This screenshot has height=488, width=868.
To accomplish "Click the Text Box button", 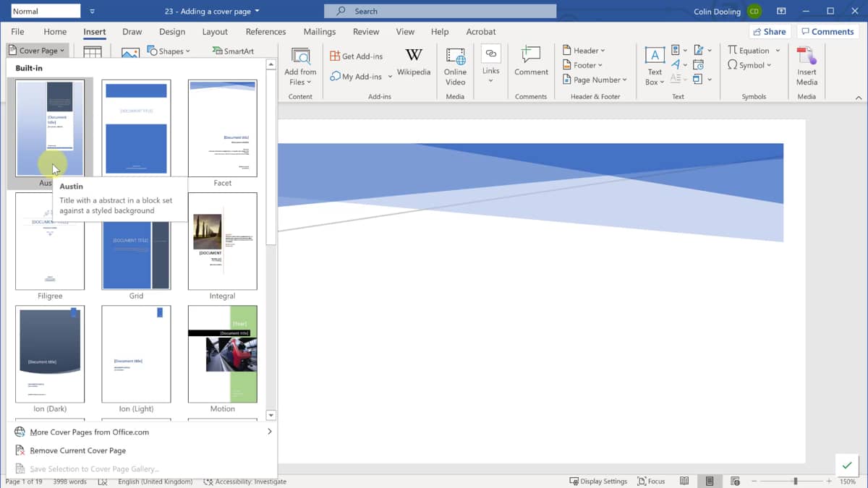I will [x=655, y=67].
